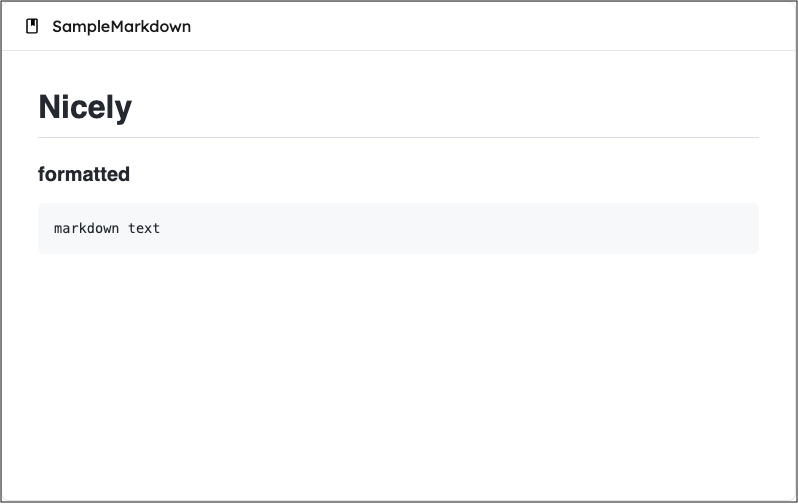
Task: Click the word "text" in the code block
Action: [144, 228]
